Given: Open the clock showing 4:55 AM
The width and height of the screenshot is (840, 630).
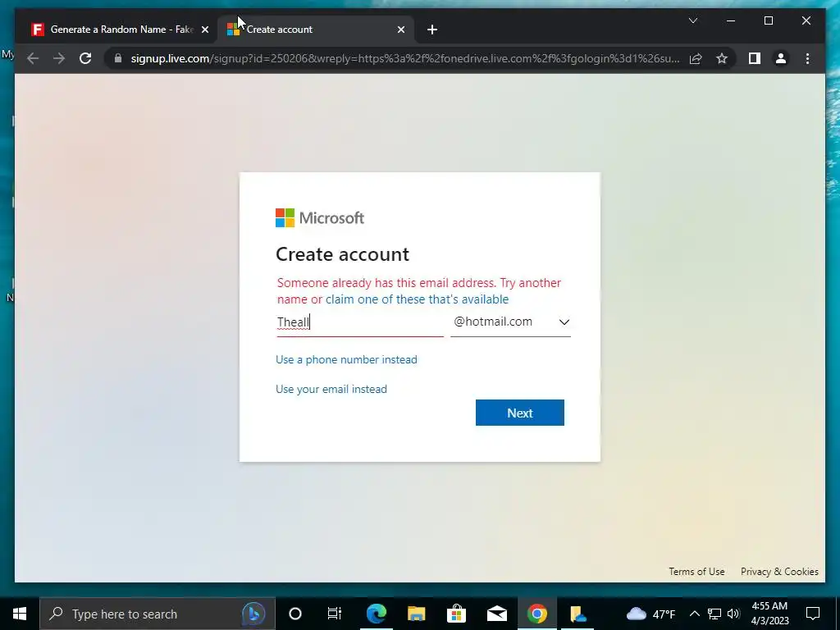Looking at the screenshot, I should click(769, 614).
